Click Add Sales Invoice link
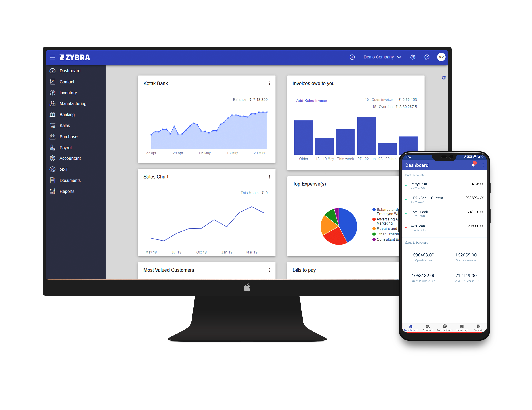 click(311, 101)
